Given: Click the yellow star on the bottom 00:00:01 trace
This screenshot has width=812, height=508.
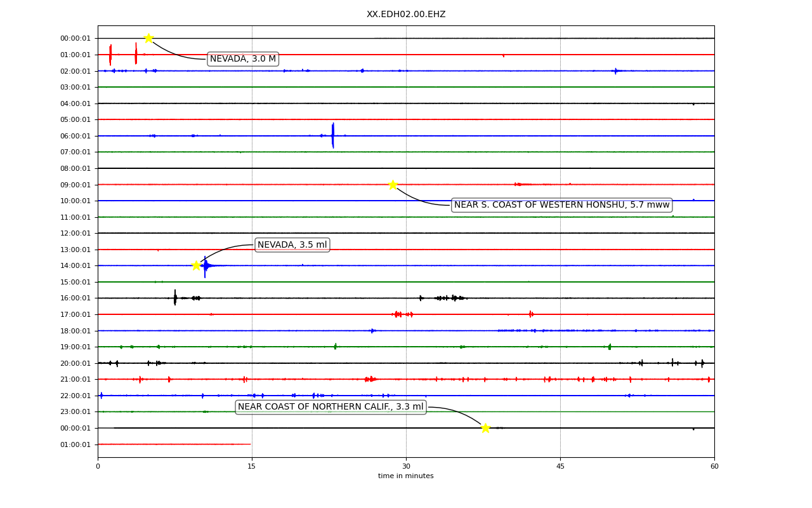Looking at the screenshot, I should pyautogui.click(x=485, y=428).
